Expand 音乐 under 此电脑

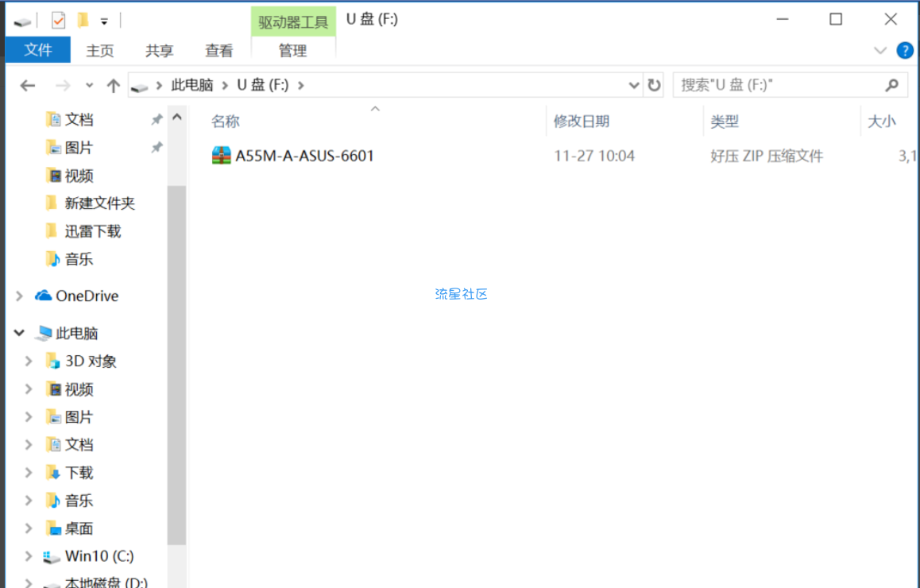[28, 500]
